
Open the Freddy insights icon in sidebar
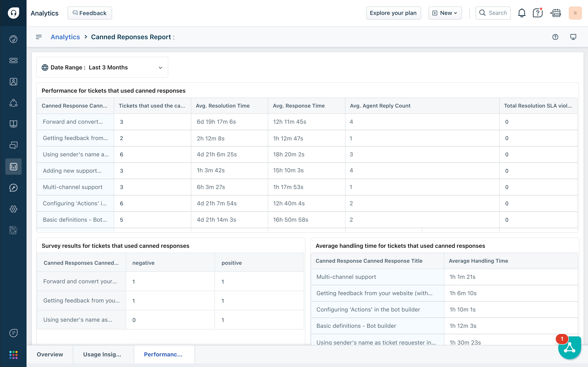pos(13,188)
